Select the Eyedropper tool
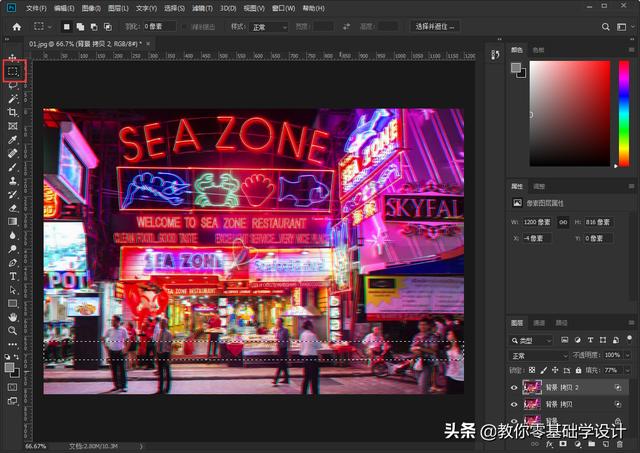 [x=13, y=140]
